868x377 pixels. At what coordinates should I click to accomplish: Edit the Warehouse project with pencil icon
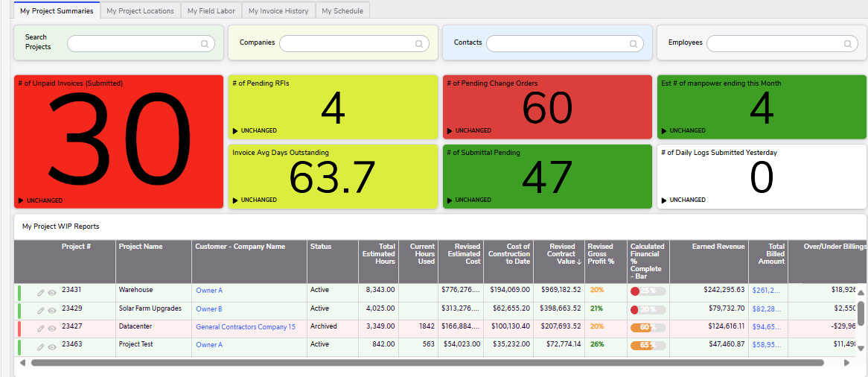pos(40,293)
